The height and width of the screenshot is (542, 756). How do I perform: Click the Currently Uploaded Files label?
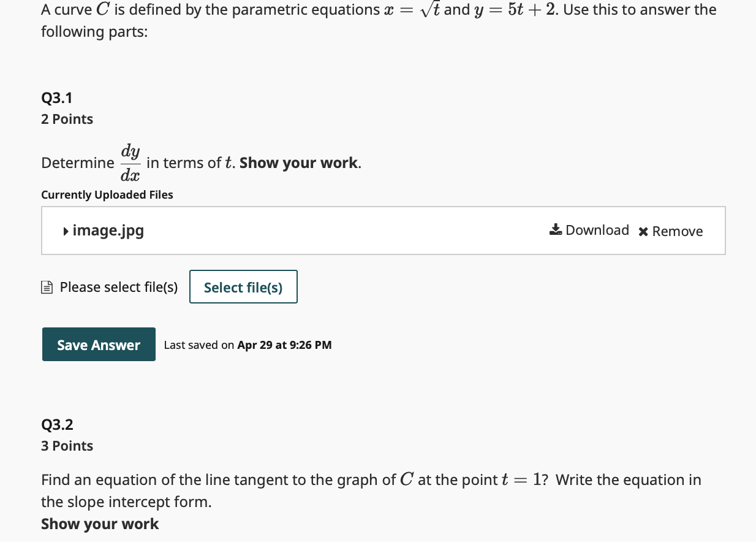click(107, 194)
